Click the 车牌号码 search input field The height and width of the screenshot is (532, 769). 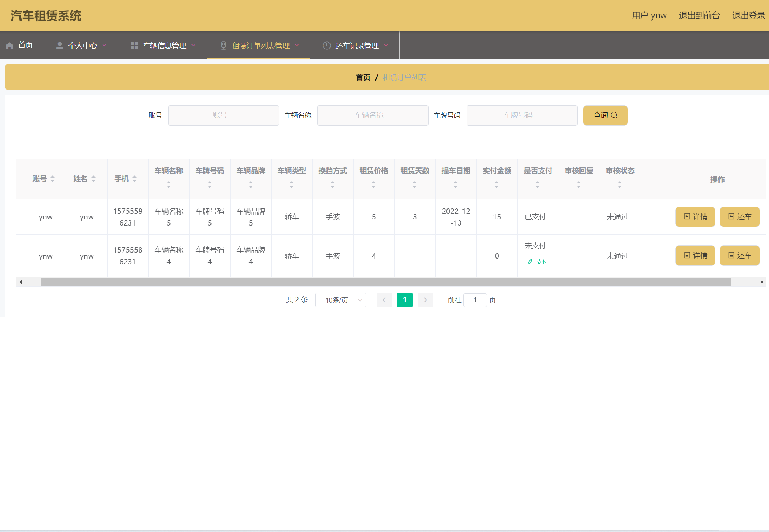tap(522, 115)
